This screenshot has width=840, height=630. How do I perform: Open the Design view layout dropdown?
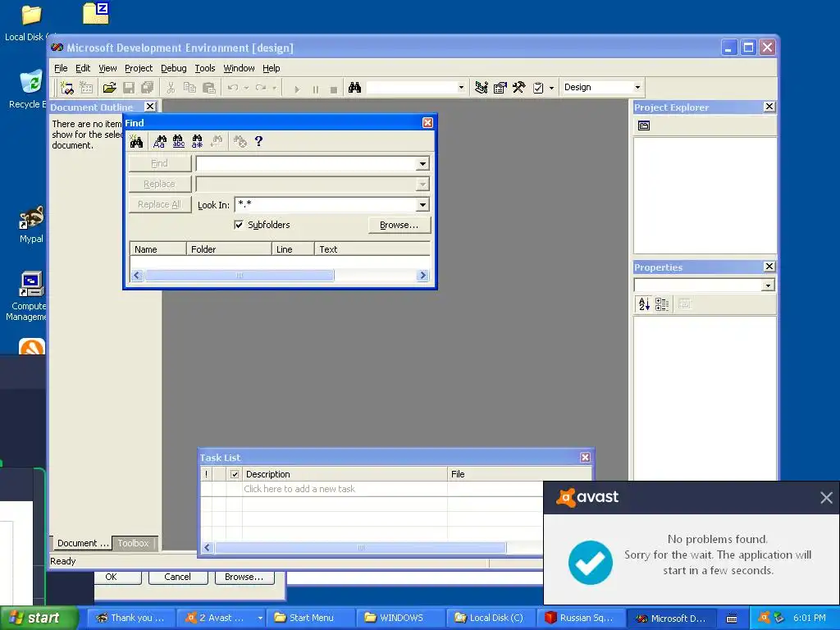pos(637,87)
